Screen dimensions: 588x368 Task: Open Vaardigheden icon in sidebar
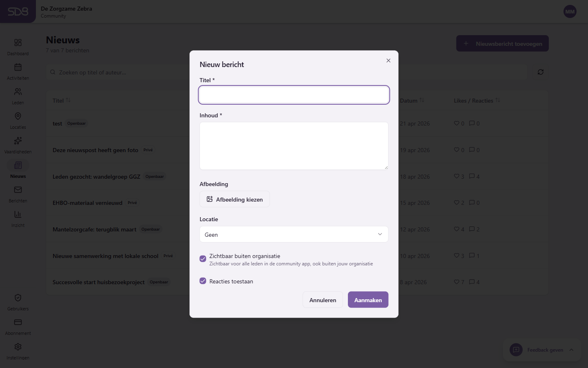pos(18,141)
